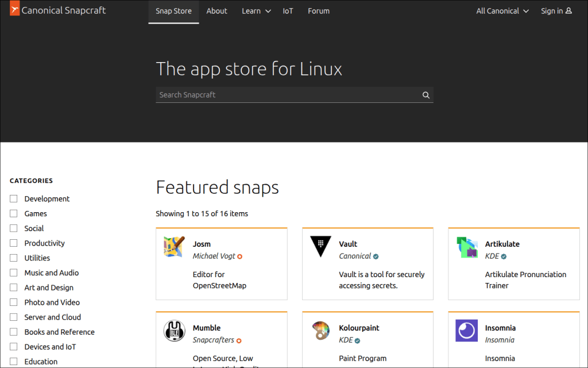Open the All Canonical dropdown
This screenshot has width=588, height=368.
[502, 11]
